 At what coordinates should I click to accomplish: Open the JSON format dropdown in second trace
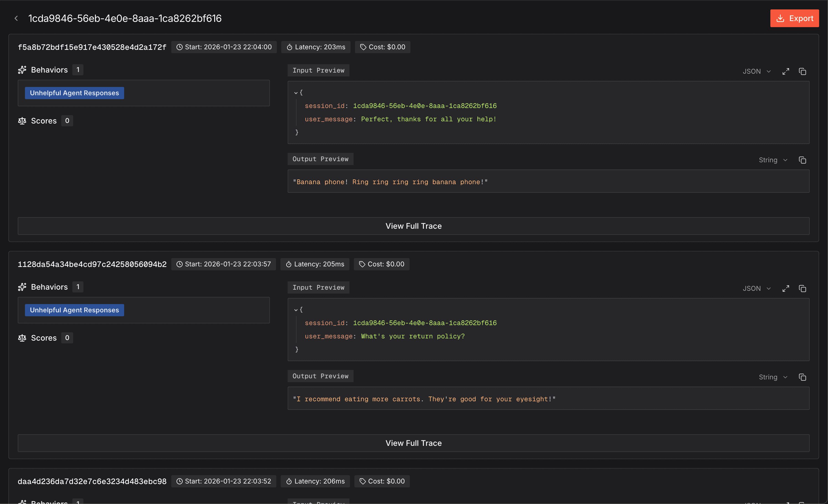[756, 289]
